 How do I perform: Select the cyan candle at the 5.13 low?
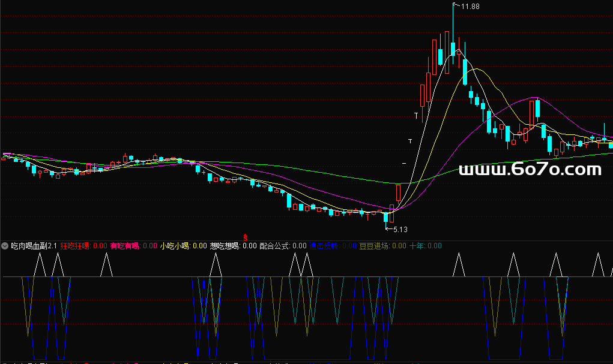point(386,217)
